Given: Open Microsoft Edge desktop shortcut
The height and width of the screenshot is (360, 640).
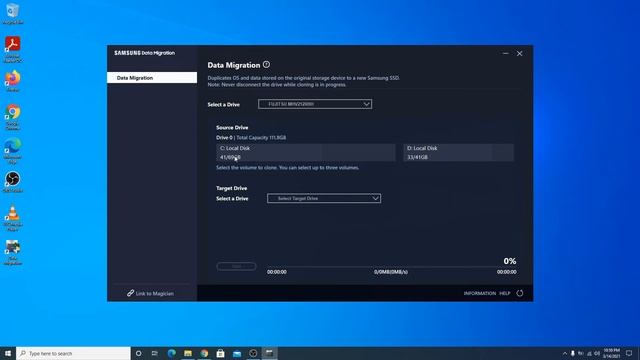Looking at the screenshot, I should pos(13,151).
